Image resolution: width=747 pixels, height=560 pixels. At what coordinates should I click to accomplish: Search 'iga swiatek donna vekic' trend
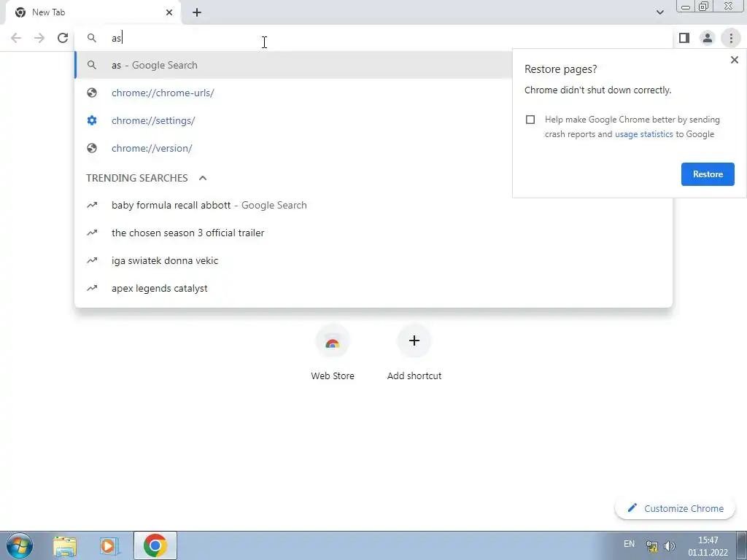point(373,260)
